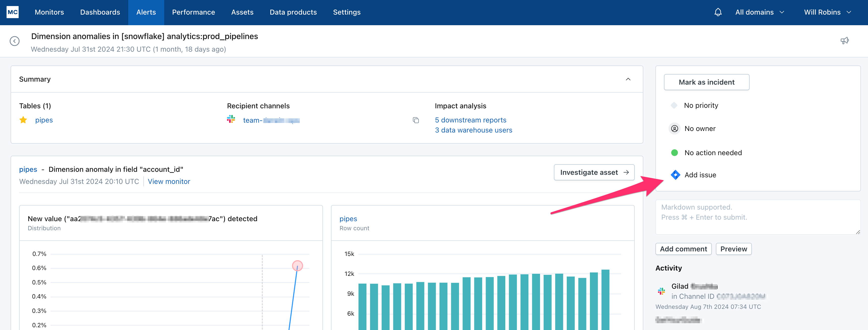Click the yellow star next to pipes

pos(23,120)
